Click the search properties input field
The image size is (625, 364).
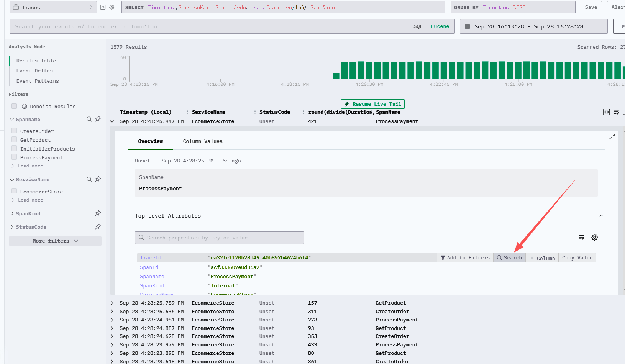[x=219, y=238]
